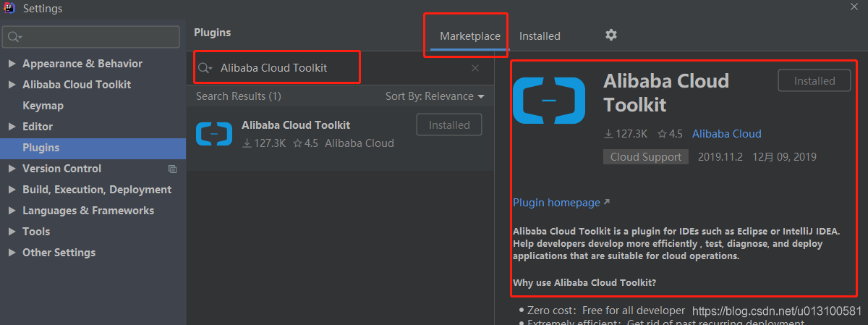Image resolution: width=868 pixels, height=325 pixels.
Task: Expand Alibaba Cloud Toolkit settings node
Action: pos(12,85)
